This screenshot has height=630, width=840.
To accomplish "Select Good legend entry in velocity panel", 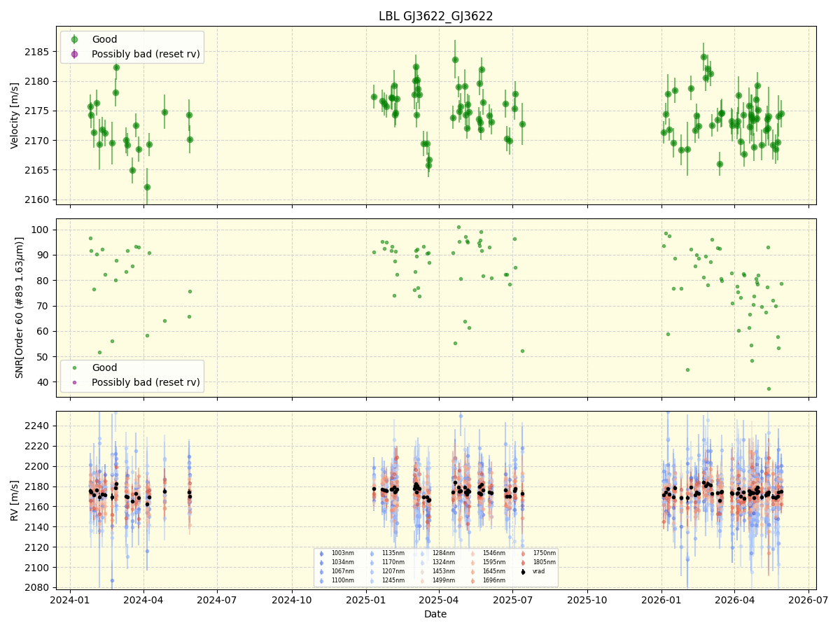I will pyautogui.click(x=104, y=39).
